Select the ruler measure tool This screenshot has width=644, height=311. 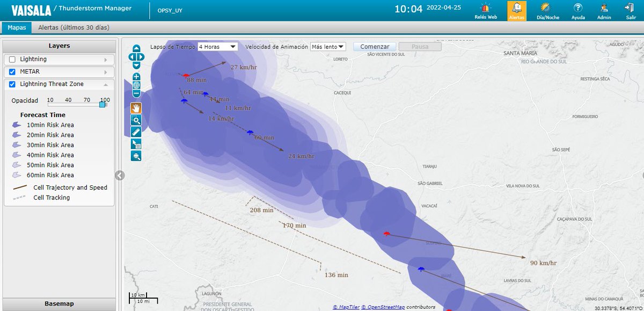coord(136,132)
